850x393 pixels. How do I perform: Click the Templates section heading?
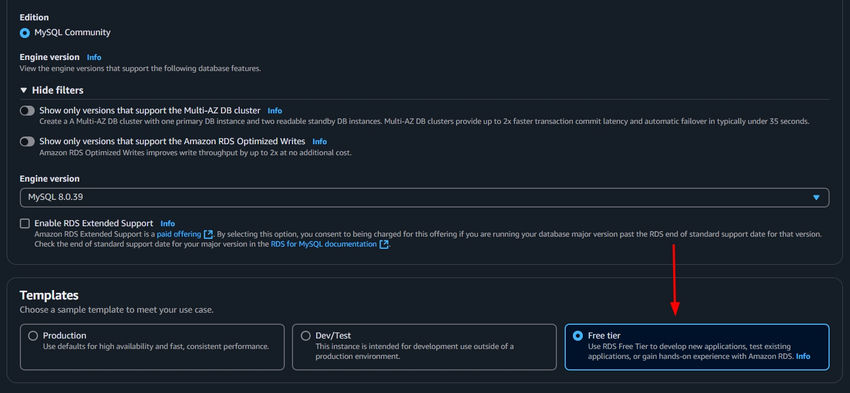point(49,295)
